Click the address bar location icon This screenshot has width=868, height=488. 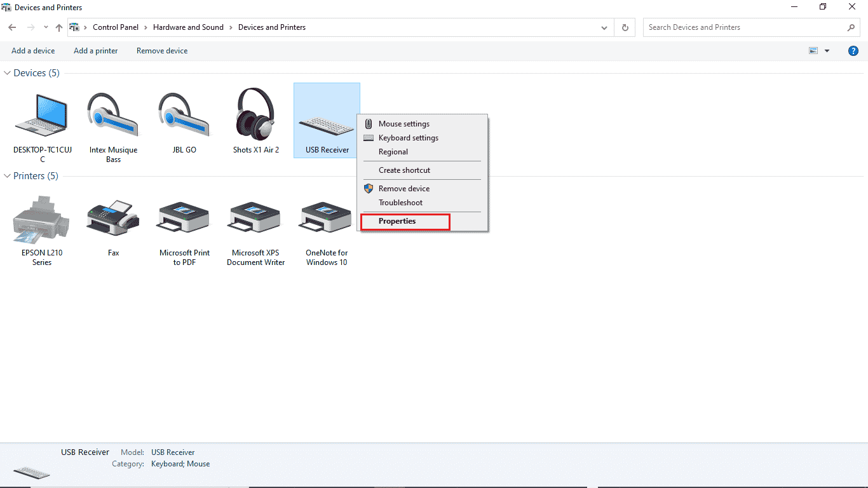[x=74, y=27]
